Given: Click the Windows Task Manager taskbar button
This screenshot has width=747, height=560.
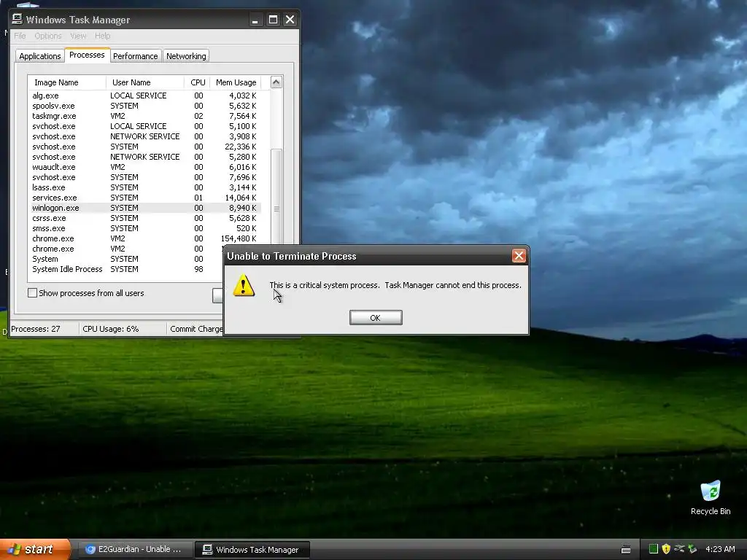Looking at the screenshot, I should (252, 550).
